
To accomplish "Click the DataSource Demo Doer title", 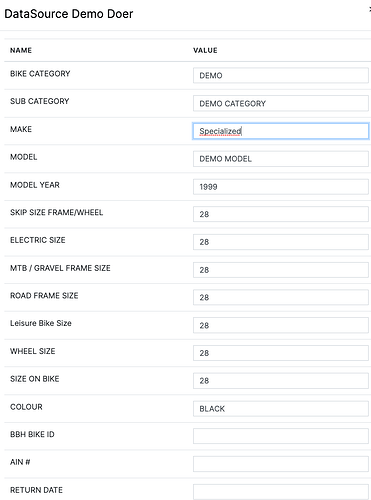I will 69,14.
